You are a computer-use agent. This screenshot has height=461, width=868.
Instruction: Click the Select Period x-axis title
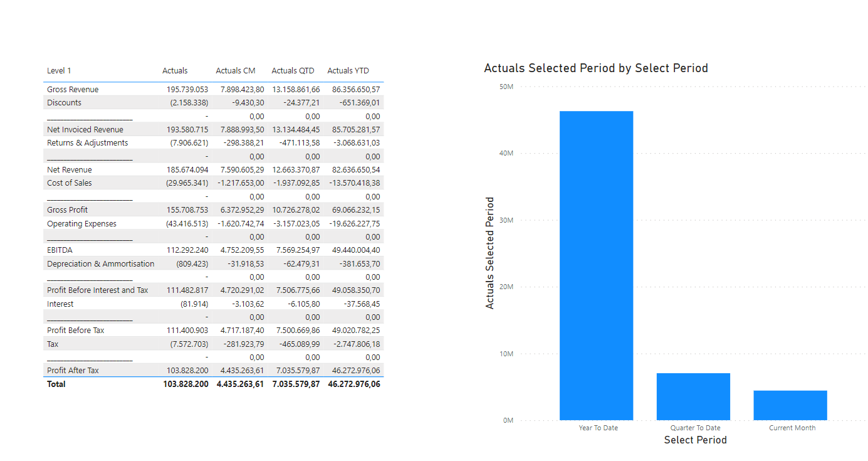coord(695,440)
